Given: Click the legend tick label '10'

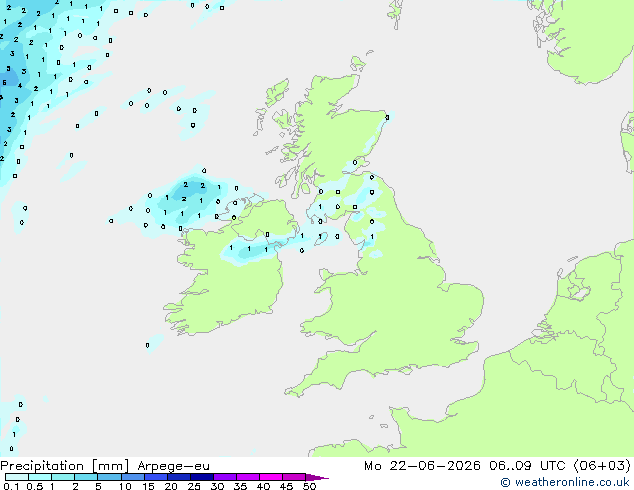Looking at the screenshot, I should [125, 486].
